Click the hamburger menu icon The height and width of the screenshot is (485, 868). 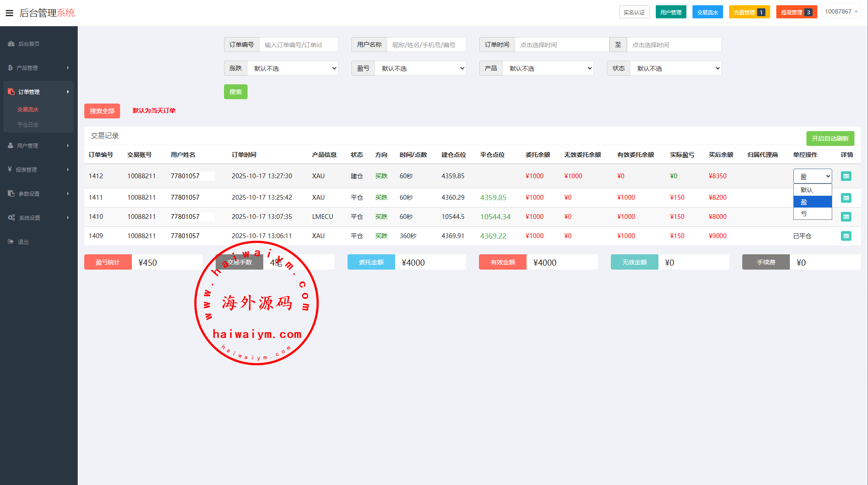tap(9, 13)
